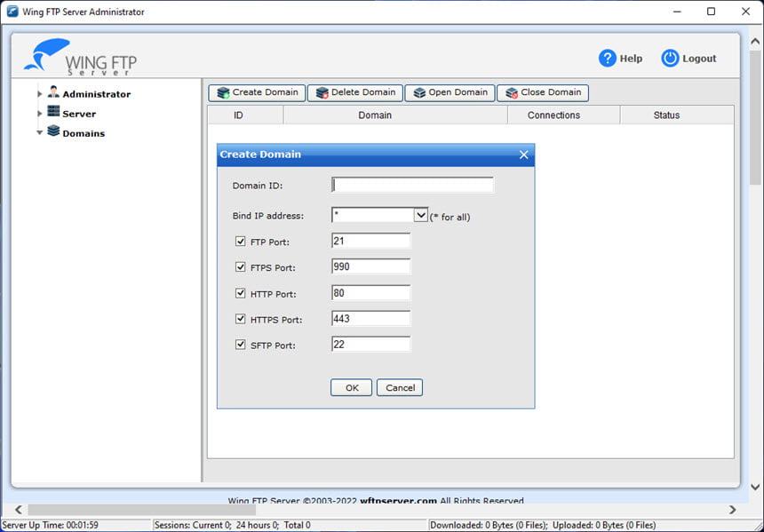
Task: Click the Downloaded/Uploaded status bar entry
Action: point(543,526)
